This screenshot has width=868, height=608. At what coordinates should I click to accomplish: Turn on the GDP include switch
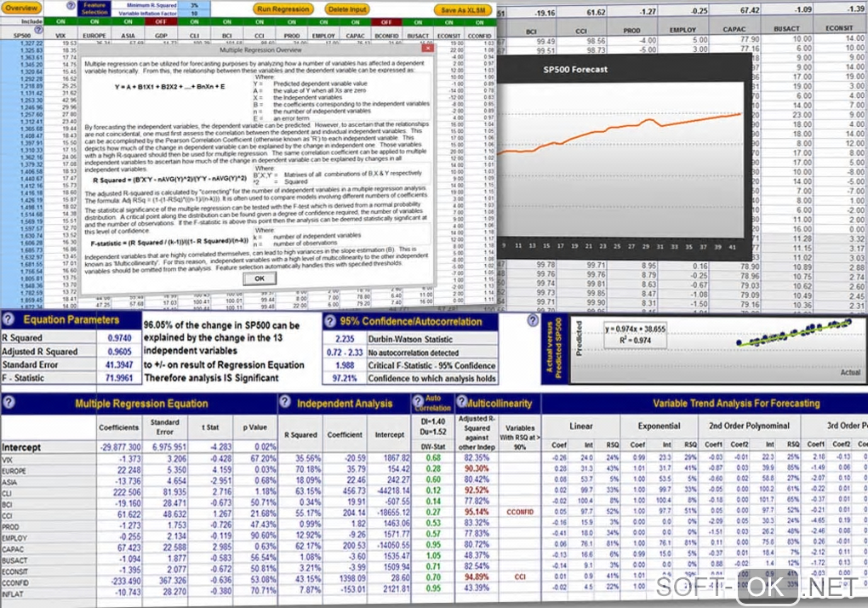pos(161,21)
